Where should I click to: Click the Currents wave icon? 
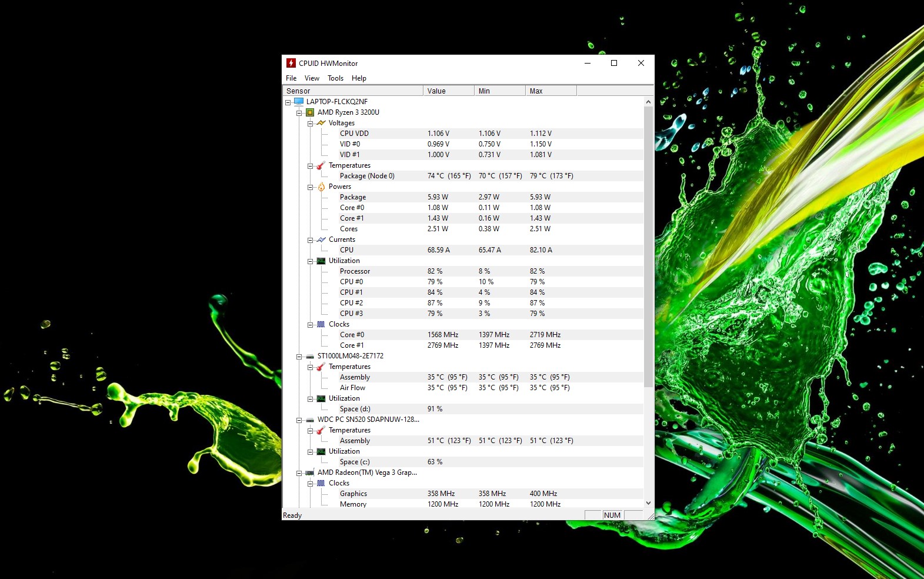[321, 239]
